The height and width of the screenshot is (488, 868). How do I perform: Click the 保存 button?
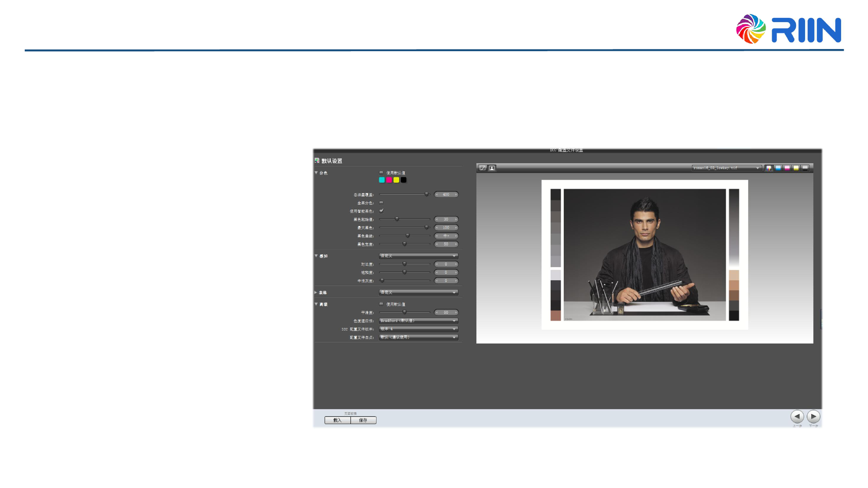[363, 420]
